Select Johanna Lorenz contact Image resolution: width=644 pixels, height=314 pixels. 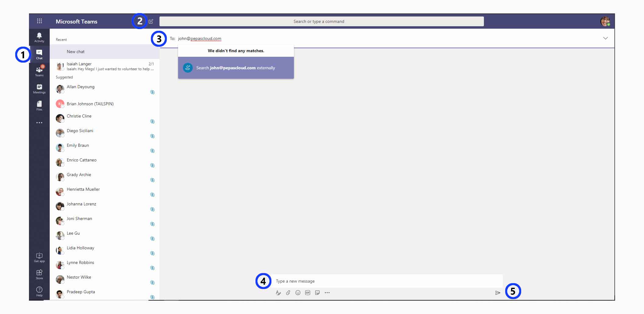(x=105, y=206)
